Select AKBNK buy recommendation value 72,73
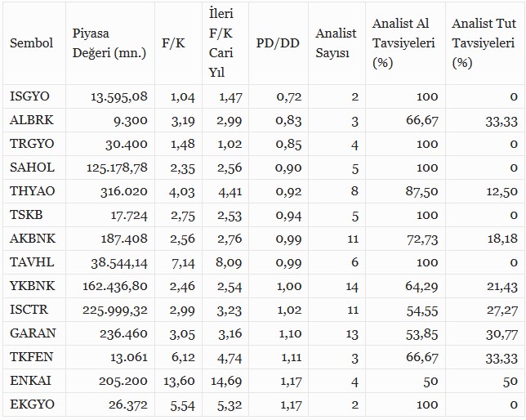Image resolution: width=526 pixels, height=420 pixels. 419,239
